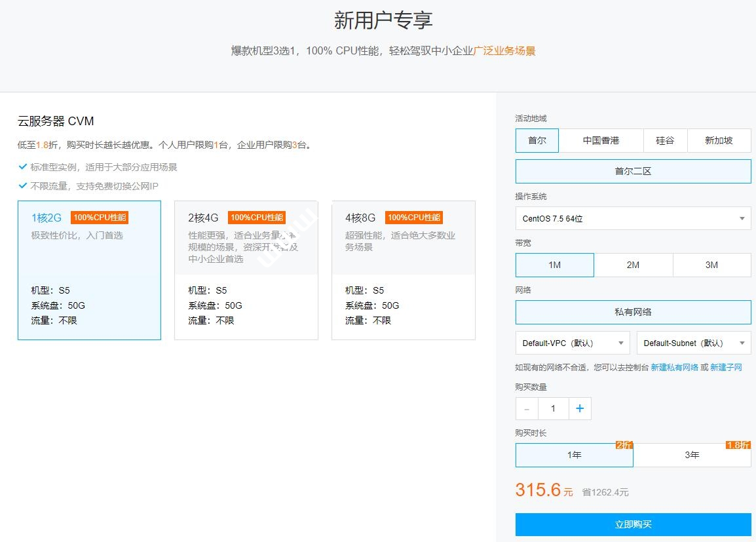
Task: Choose the 3年 purchase duration
Action: point(692,455)
